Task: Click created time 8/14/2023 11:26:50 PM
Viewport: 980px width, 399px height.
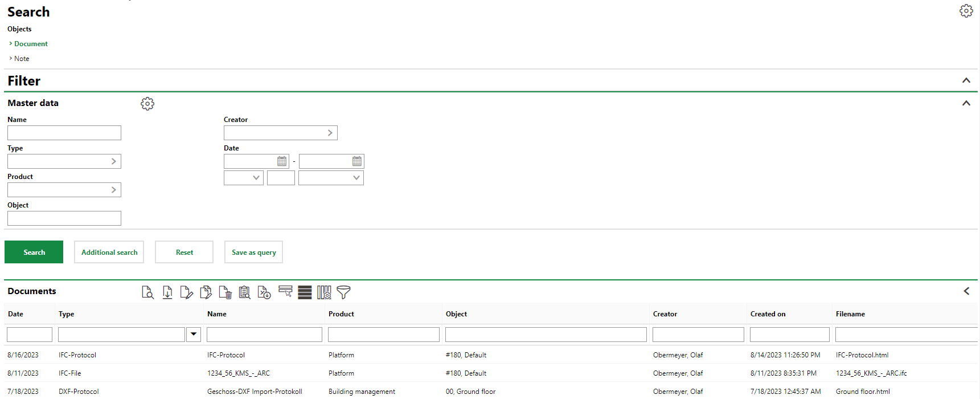Action: pyautogui.click(x=785, y=355)
